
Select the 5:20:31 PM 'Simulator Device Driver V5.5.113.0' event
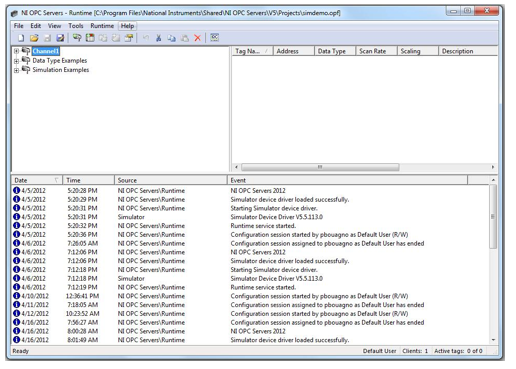(x=250, y=217)
